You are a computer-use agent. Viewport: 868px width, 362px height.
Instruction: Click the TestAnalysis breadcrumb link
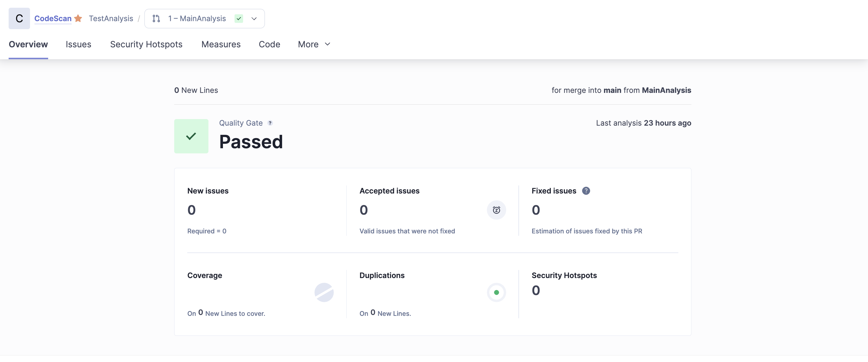tap(111, 18)
